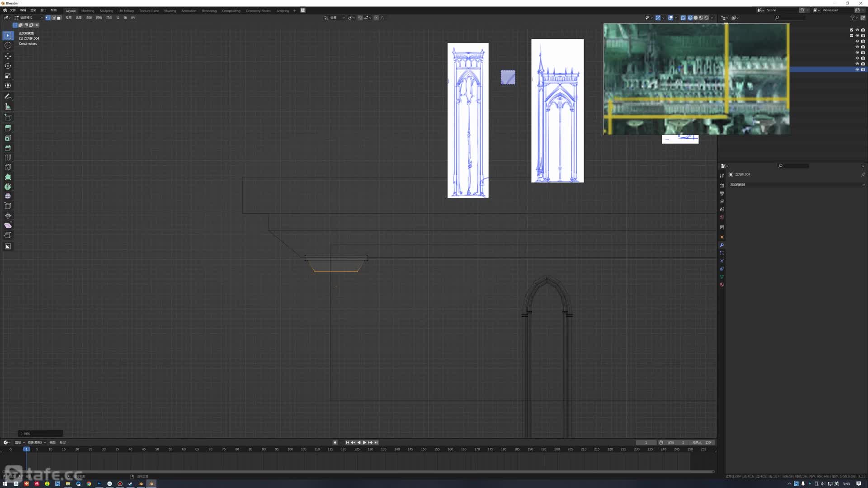Open the Add Modifier dropdown

(x=797, y=185)
